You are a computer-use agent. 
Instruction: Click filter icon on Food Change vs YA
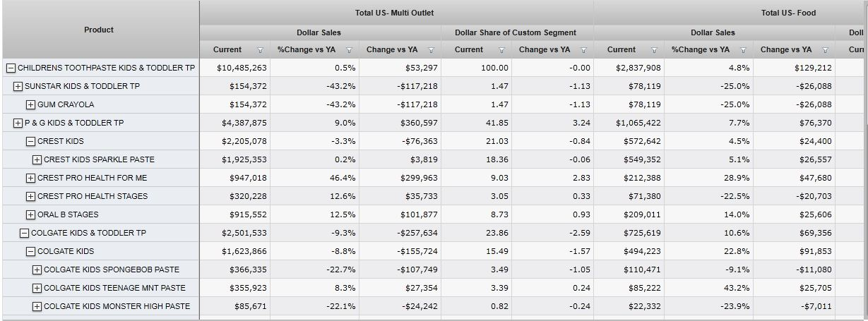tap(825, 50)
